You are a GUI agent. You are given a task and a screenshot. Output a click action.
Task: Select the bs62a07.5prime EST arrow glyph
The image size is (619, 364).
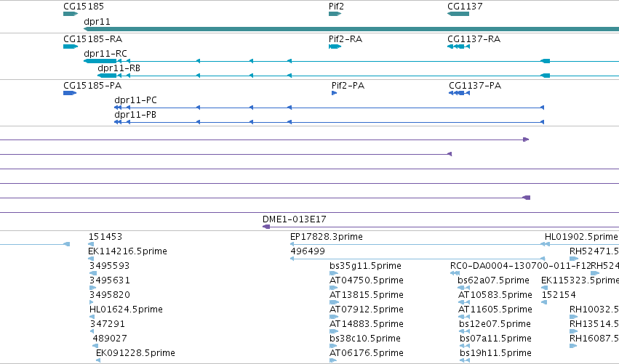463,288
